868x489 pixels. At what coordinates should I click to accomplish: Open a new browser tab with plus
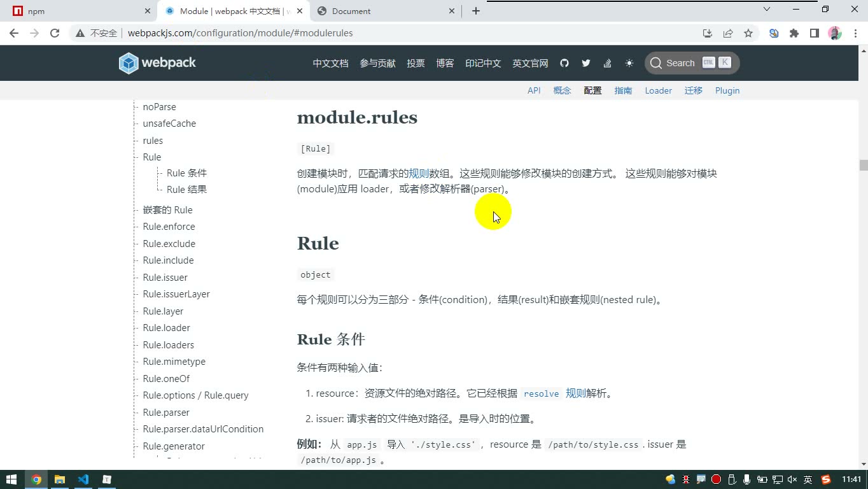coord(476,11)
